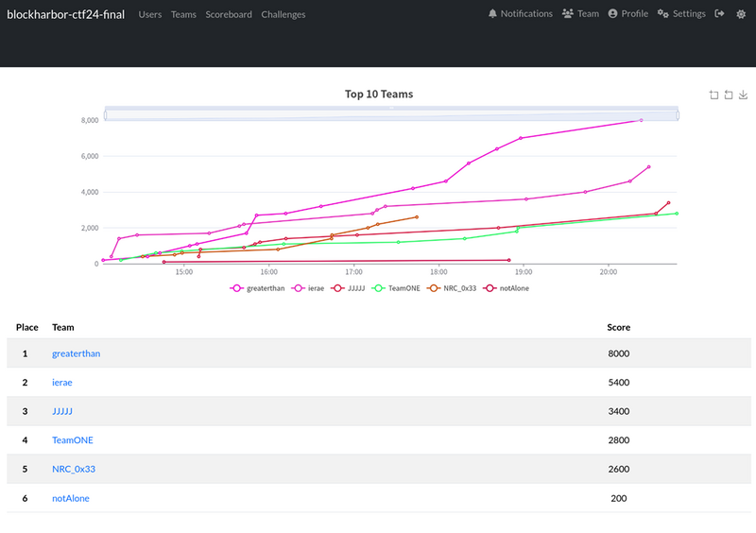Toggle TeamONE series in chart legend
756x533 pixels.
pyautogui.click(x=398, y=287)
